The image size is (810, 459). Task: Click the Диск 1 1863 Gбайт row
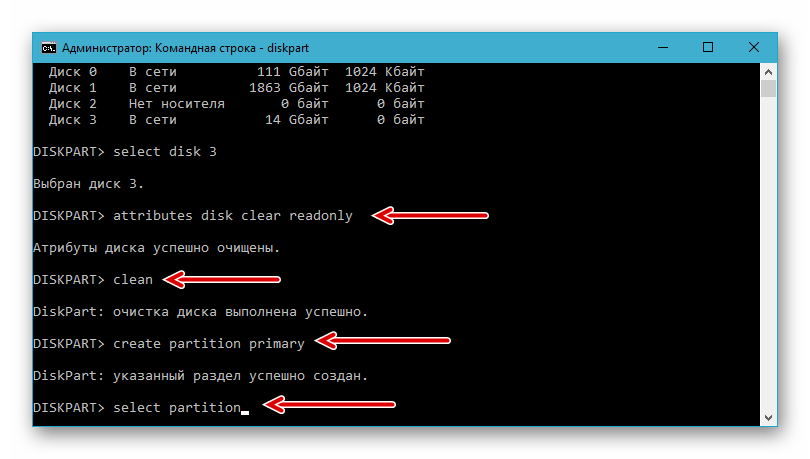tap(237, 88)
